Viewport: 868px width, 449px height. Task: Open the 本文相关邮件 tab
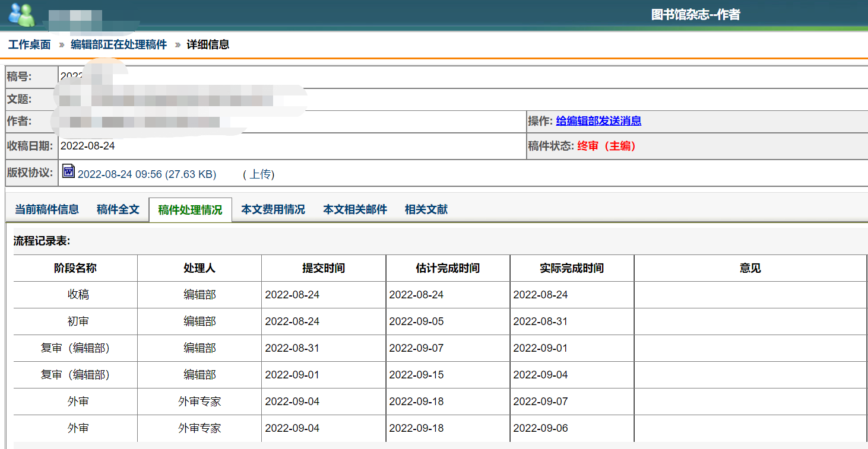click(x=355, y=209)
